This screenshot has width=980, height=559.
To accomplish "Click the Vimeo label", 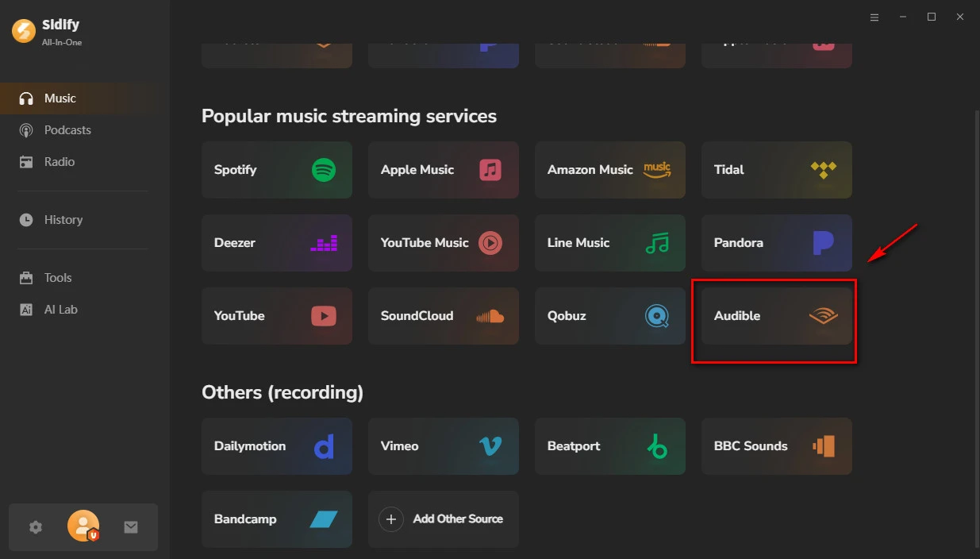I will click(400, 446).
